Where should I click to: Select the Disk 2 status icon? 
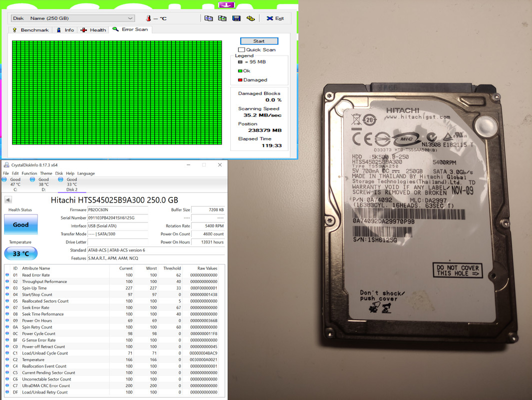61,179
